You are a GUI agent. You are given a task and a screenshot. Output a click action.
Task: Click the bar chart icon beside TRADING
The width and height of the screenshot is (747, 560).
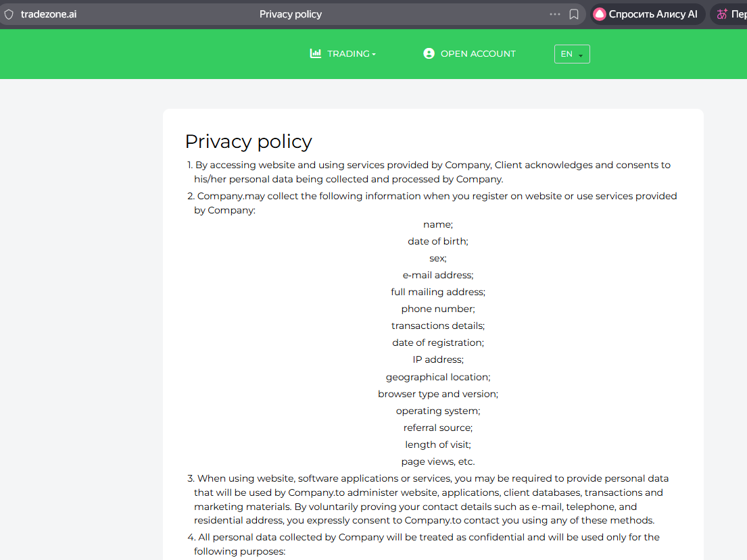[316, 53]
